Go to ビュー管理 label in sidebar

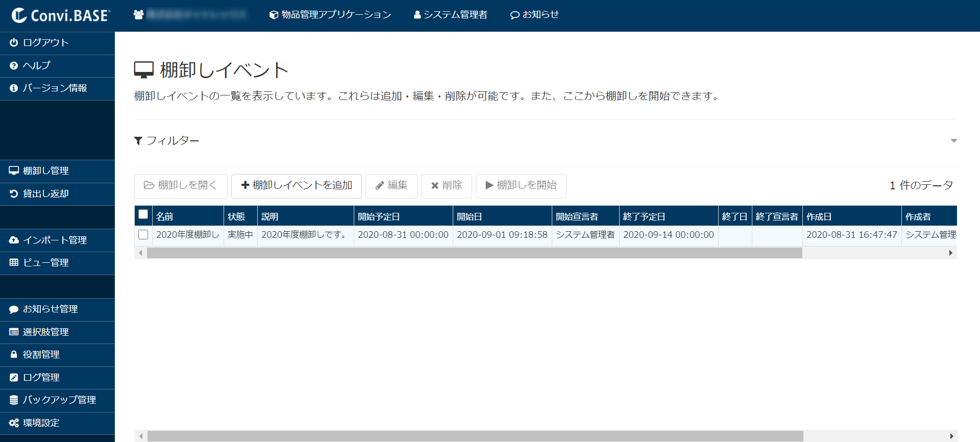coord(46,262)
